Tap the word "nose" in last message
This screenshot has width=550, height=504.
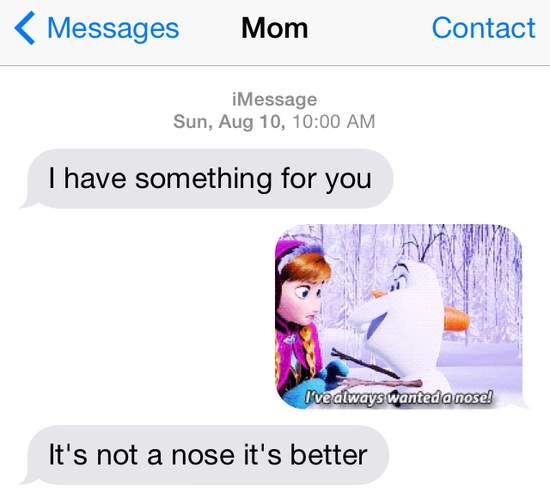[203, 456]
